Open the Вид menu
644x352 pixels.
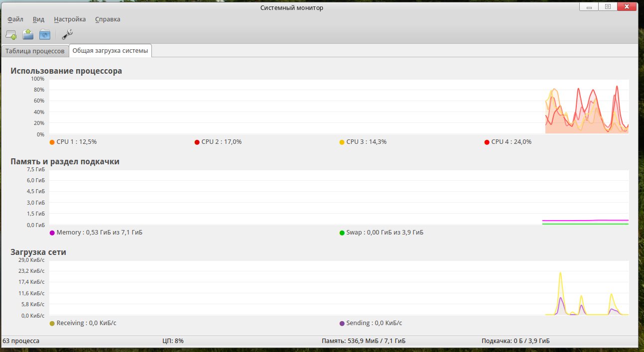tap(38, 19)
